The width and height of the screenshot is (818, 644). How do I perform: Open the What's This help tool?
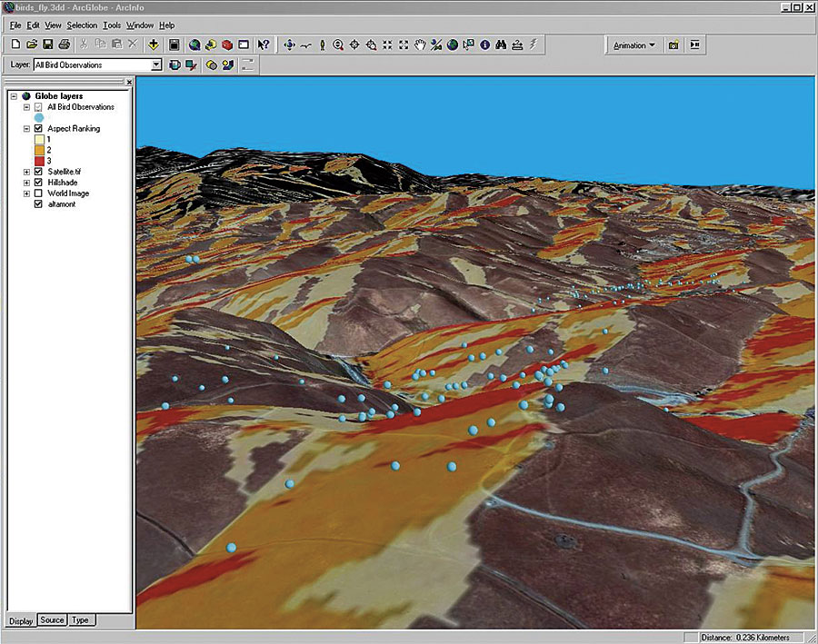click(264, 44)
